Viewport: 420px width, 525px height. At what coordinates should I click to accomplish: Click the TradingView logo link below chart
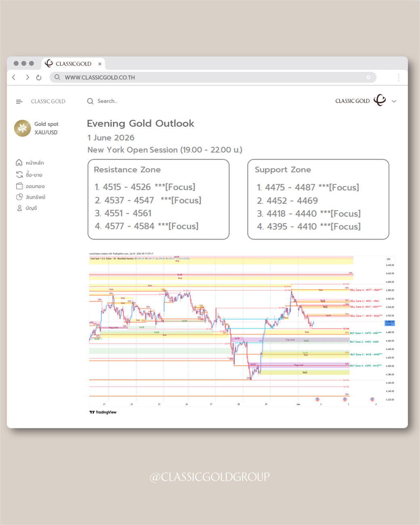tap(103, 412)
